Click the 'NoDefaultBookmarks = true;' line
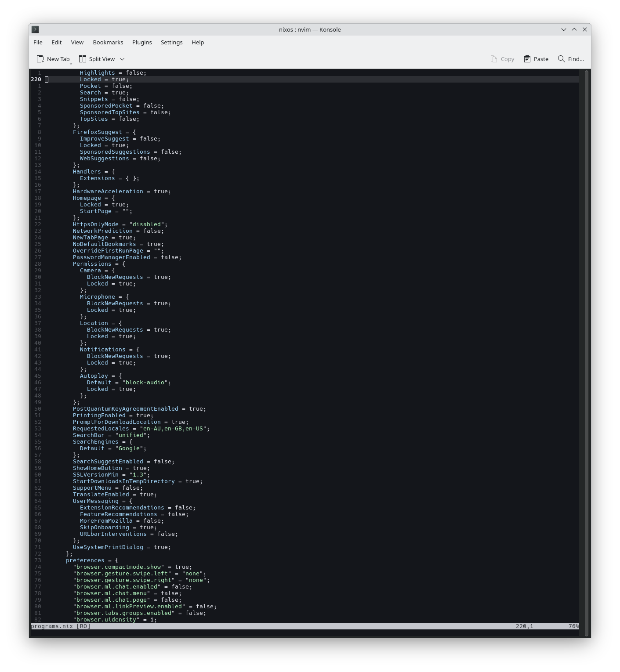The image size is (620, 672). (118, 244)
